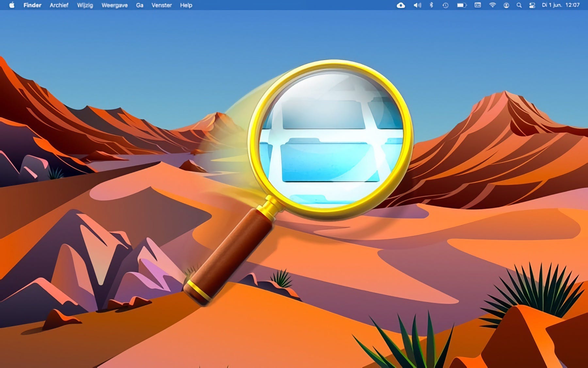Click the keyboard input source icon
588x368 pixels.
[x=478, y=5]
